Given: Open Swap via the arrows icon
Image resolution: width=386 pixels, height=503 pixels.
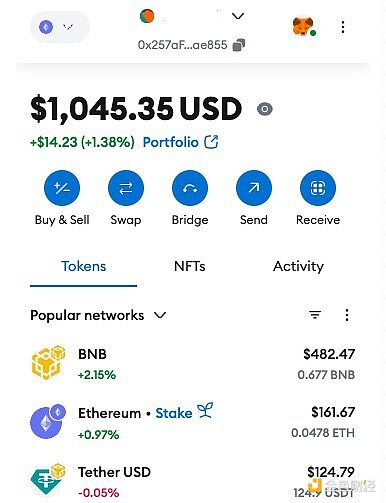Looking at the screenshot, I should 126,188.
